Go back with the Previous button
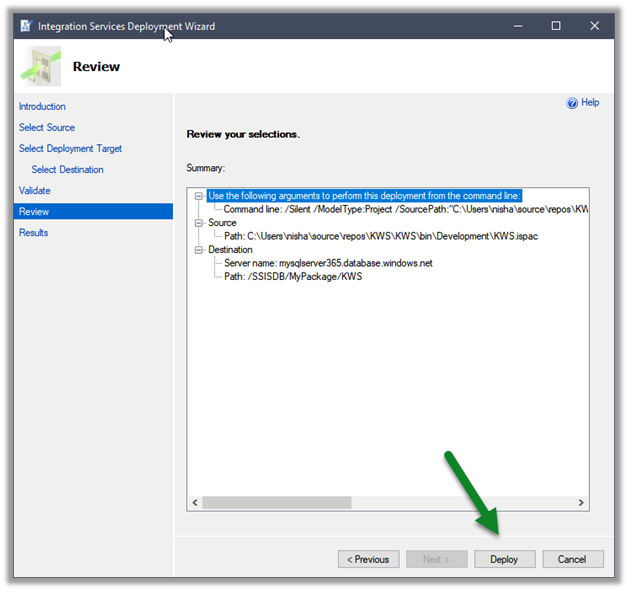The width and height of the screenshot is (628, 591). (x=368, y=559)
